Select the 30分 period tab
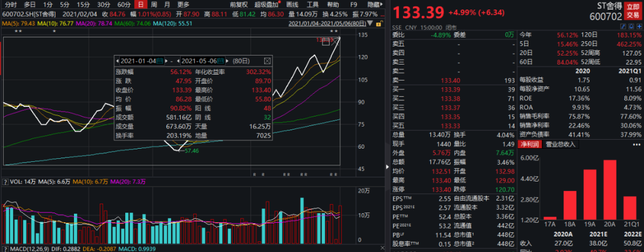 click(x=104, y=5)
